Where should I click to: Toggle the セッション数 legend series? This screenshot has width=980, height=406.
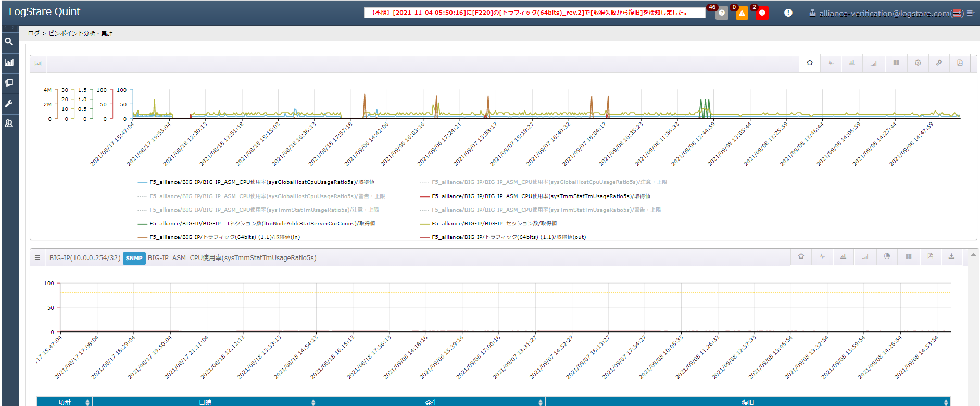[x=494, y=224]
